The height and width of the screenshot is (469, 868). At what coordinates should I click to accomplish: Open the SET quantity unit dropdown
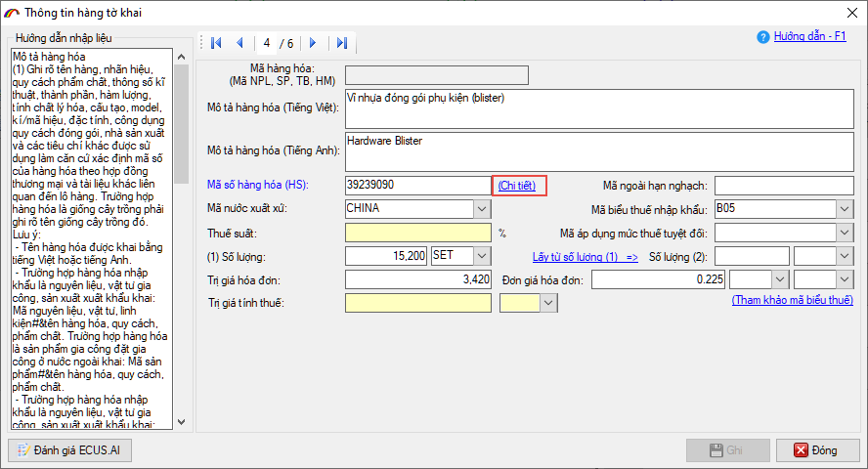[482, 256]
